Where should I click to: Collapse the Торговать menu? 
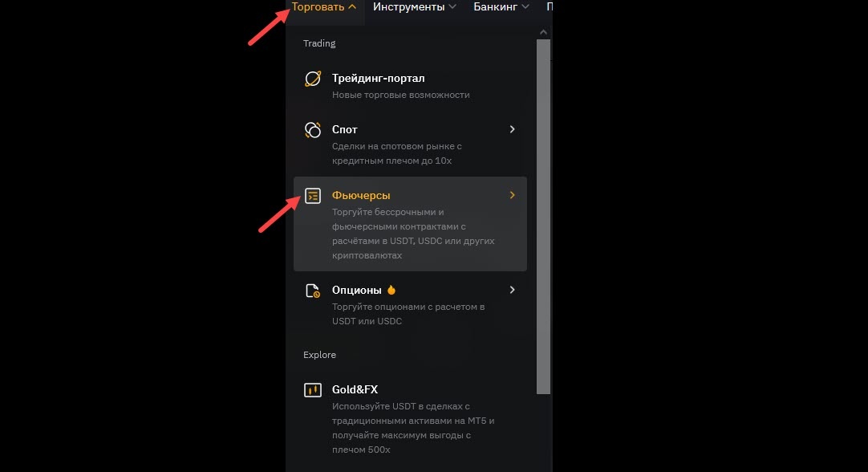[x=324, y=6]
